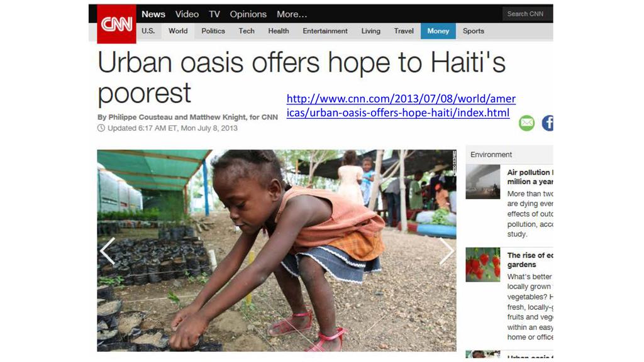Screen dimensions: 644x362
Task: Click inside the Search CNN field
Action: 528,14
